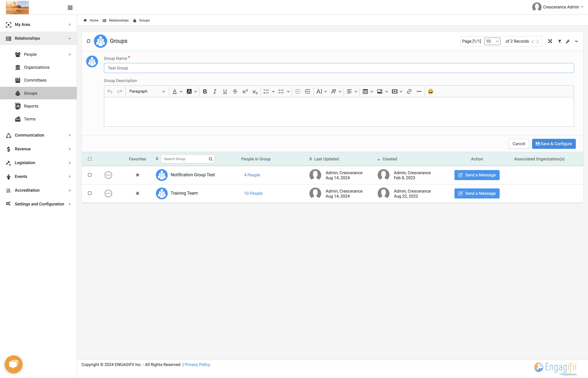Viewport: 588px width, 378px height.
Task: Select all groups checkbox in header
Action: (90, 159)
